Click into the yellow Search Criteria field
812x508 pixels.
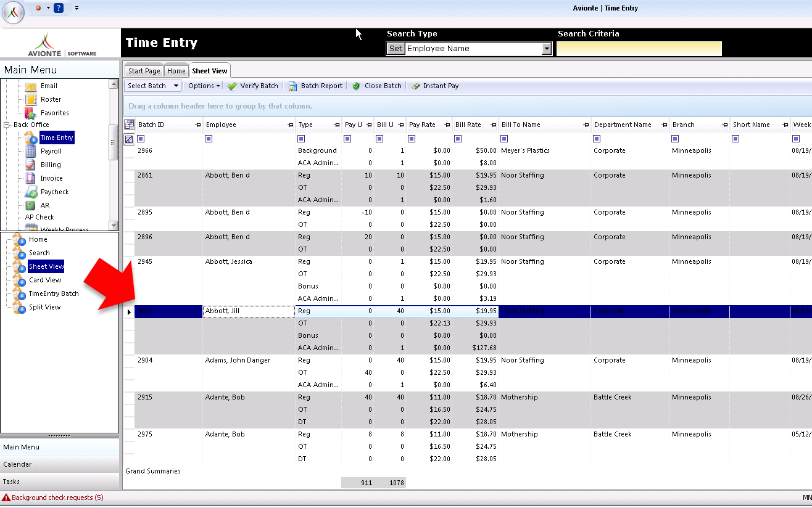click(639, 49)
